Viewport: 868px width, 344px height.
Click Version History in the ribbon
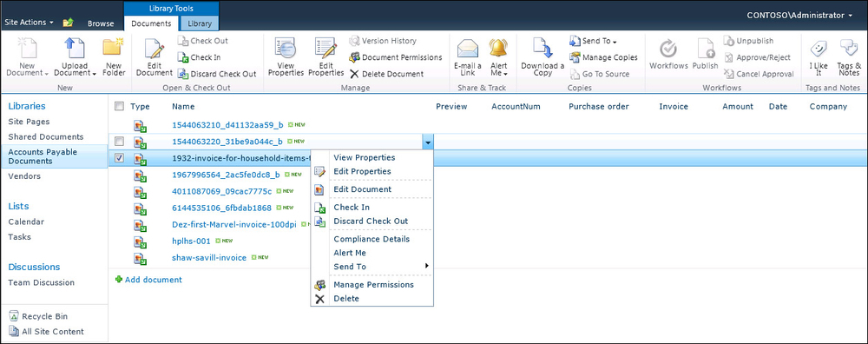pos(383,41)
